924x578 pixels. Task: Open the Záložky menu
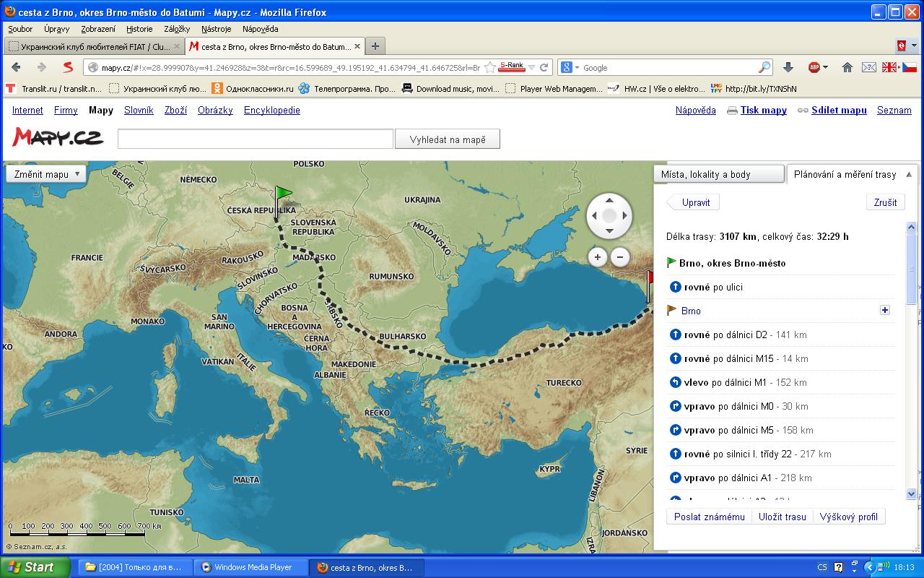click(177, 29)
